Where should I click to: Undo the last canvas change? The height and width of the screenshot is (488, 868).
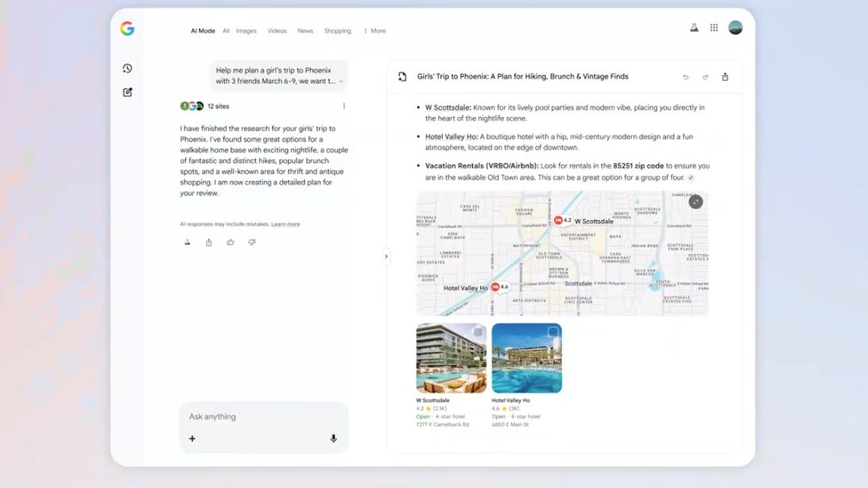(685, 76)
